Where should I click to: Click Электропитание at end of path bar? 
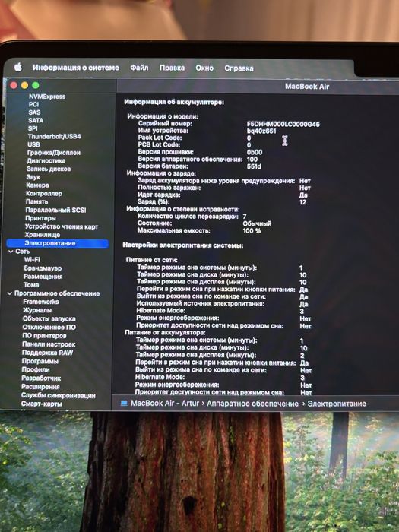coord(337,404)
